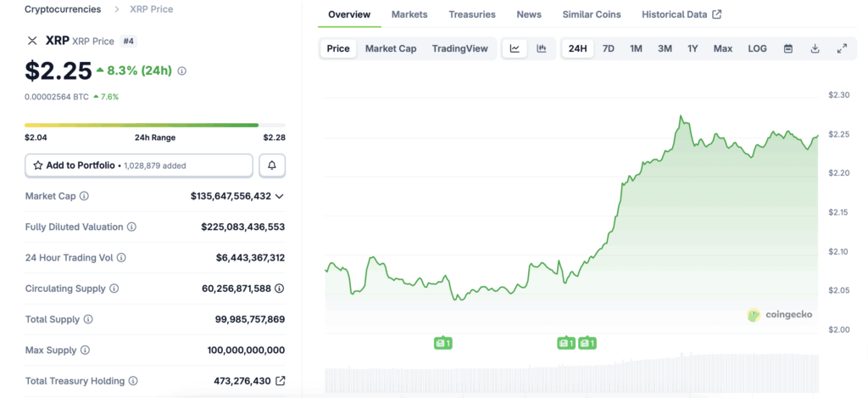The height and width of the screenshot is (398, 868).
Task: Click the 24 Hour Trading Vol info icon
Action: point(121,258)
